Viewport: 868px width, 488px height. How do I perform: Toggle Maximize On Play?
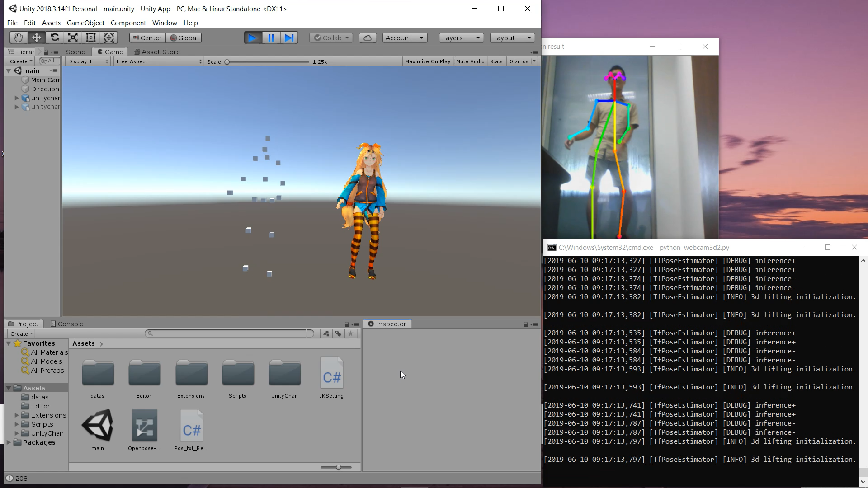pos(427,61)
